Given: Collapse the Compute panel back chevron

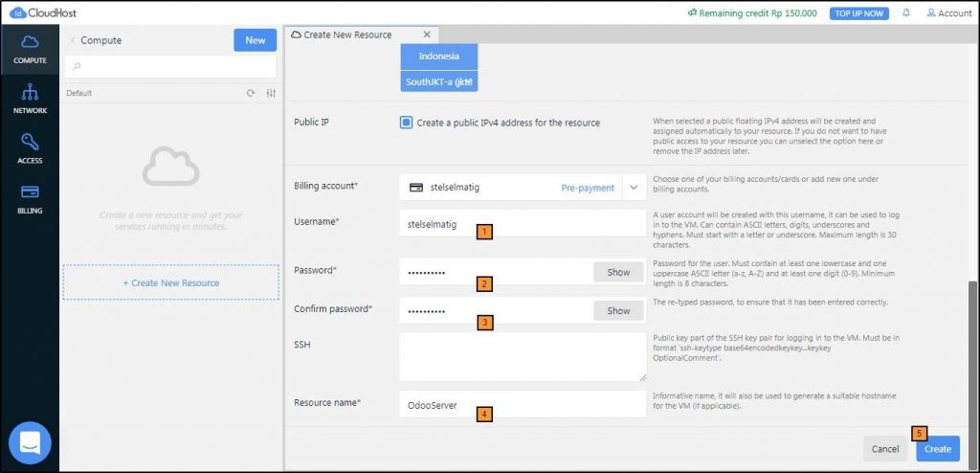Looking at the screenshot, I should click(73, 40).
